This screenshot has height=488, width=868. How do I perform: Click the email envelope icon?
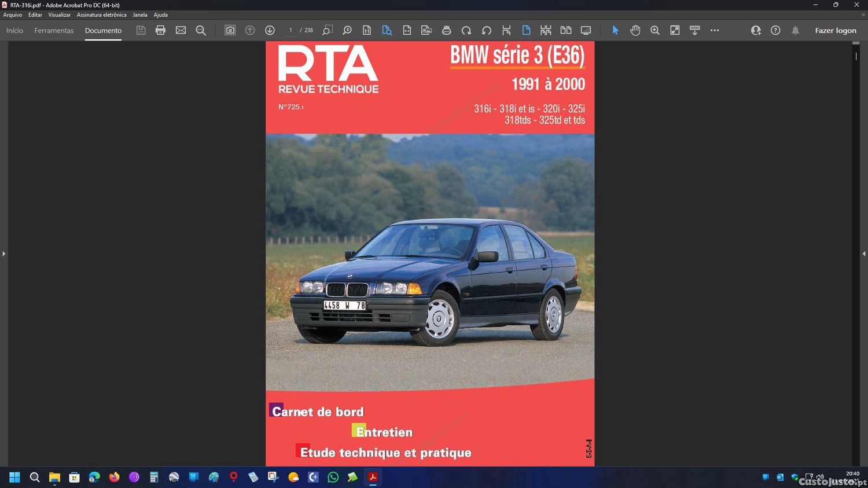[x=181, y=30]
